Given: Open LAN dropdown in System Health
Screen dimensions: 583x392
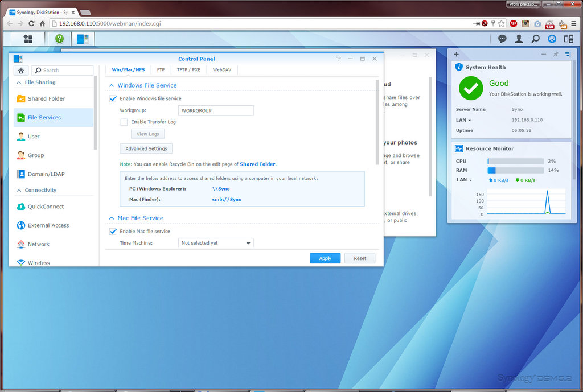Looking at the screenshot, I should (x=463, y=120).
